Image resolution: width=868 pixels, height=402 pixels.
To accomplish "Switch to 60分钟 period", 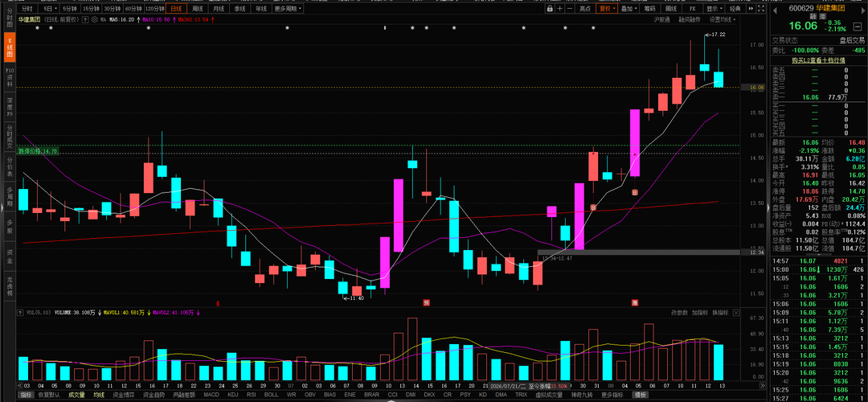I will [133, 9].
